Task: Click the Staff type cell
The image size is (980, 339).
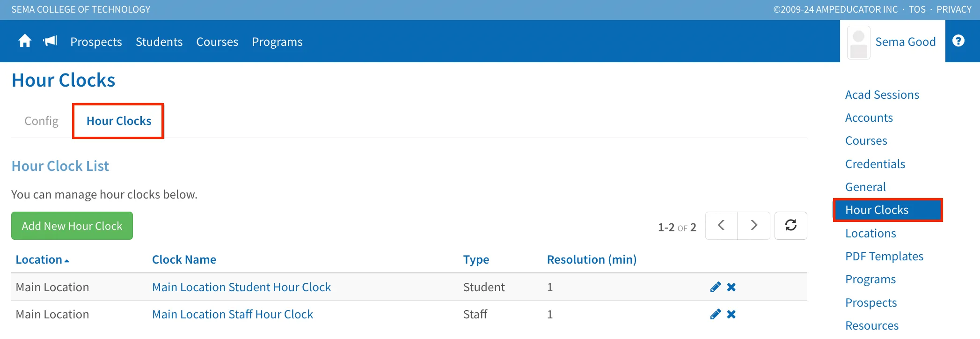Action: point(475,314)
